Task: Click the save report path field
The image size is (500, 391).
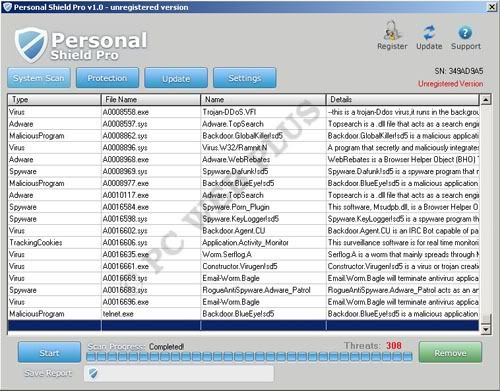Action: 179,373
